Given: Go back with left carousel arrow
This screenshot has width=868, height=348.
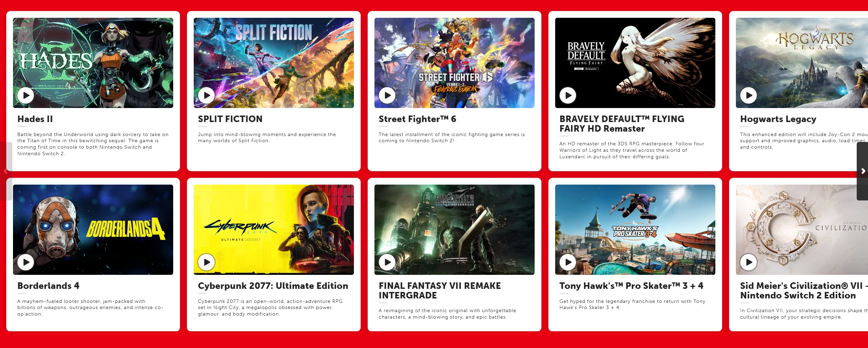Looking at the screenshot, I should click(x=6, y=171).
